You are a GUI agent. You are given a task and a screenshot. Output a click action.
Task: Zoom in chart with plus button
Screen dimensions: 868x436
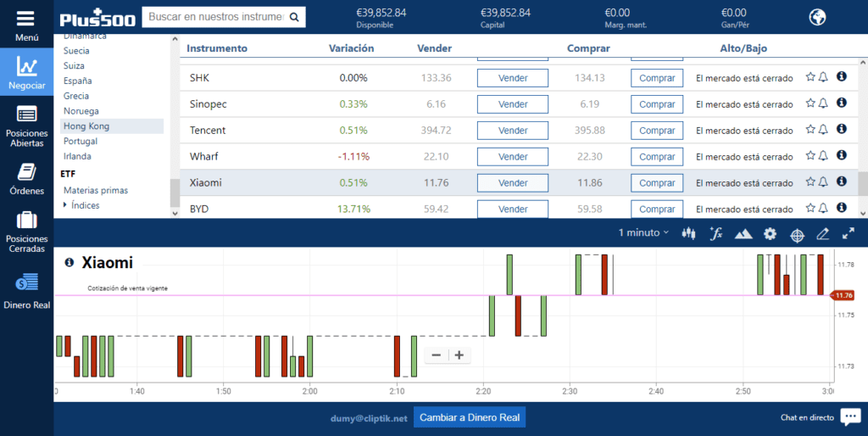(x=459, y=355)
